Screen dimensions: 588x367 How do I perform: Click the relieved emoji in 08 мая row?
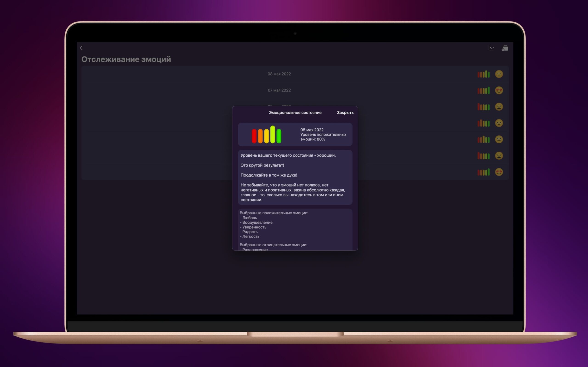pyautogui.click(x=499, y=74)
